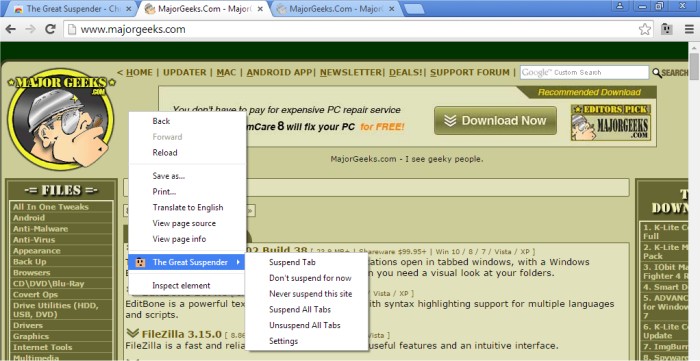
Task: Reload the page with the toolbar refresh icon
Action: [50, 29]
